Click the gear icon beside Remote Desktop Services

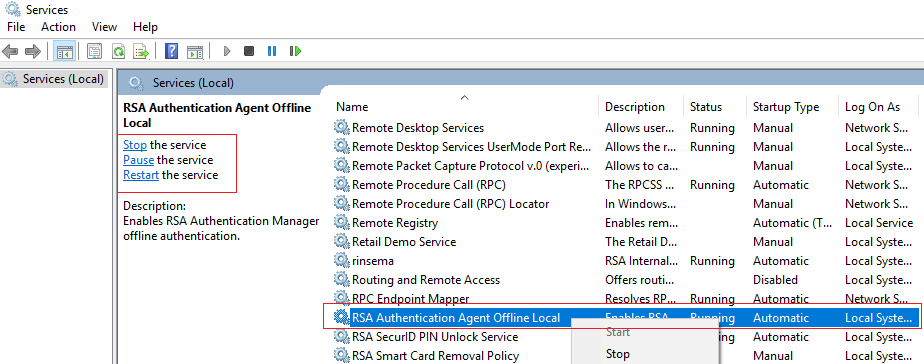[341, 127]
